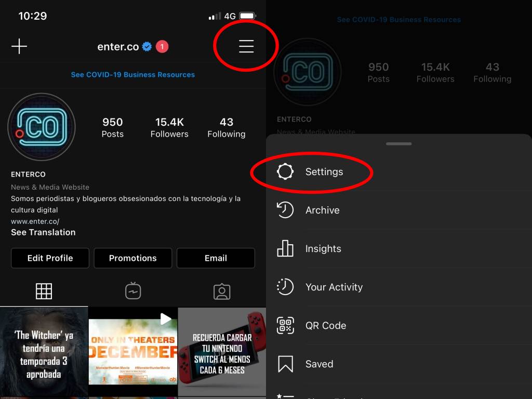Click the Email button
Image resolution: width=532 pixels, height=399 pixels.
click(x=216, y=258)
